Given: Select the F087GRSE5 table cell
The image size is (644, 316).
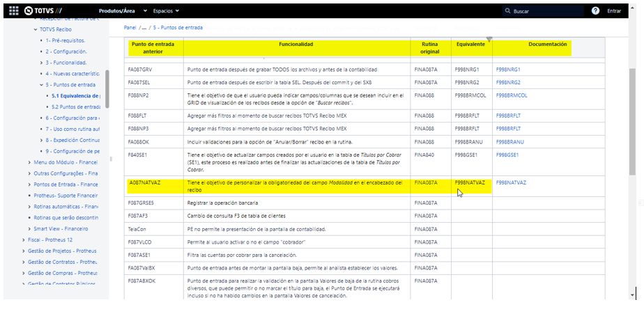Looking at the screenshot, I should [x=153, y=203].
